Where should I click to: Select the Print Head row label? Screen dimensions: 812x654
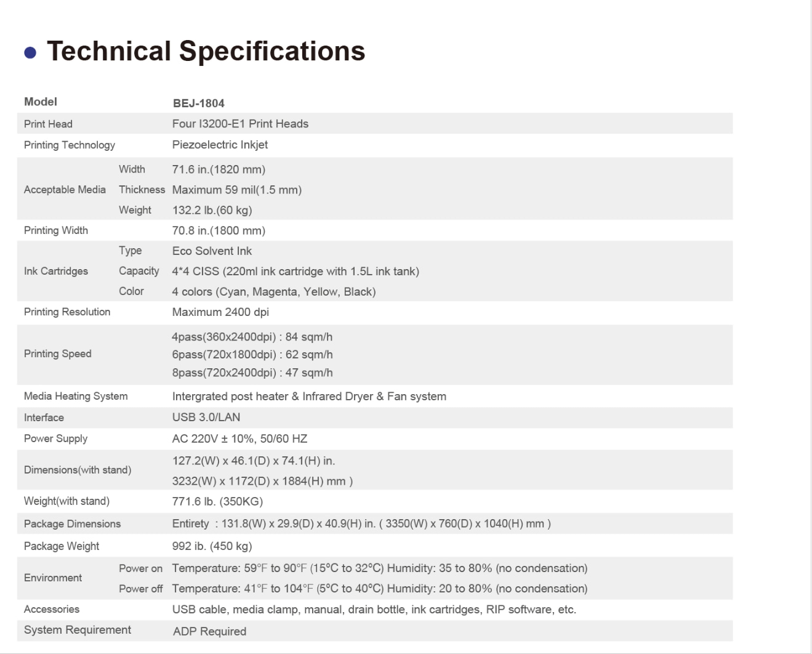(x=48, y=124)
